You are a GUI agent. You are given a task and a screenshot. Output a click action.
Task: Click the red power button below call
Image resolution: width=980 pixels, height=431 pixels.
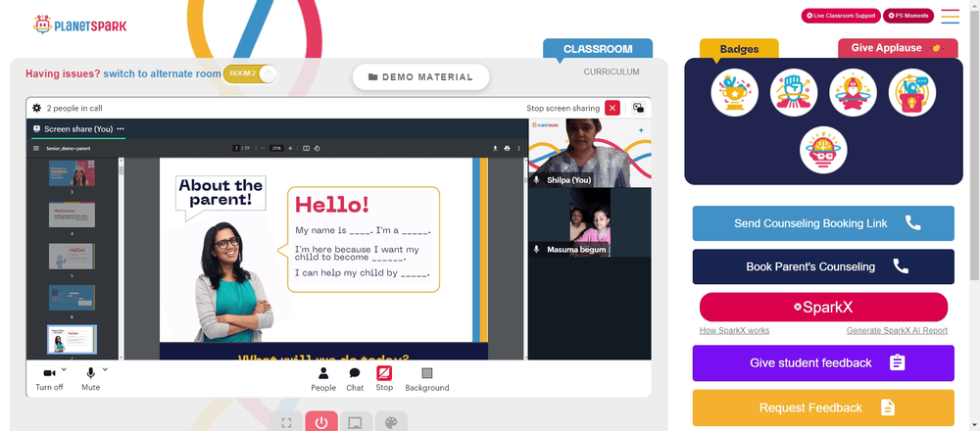coord(321,421)
